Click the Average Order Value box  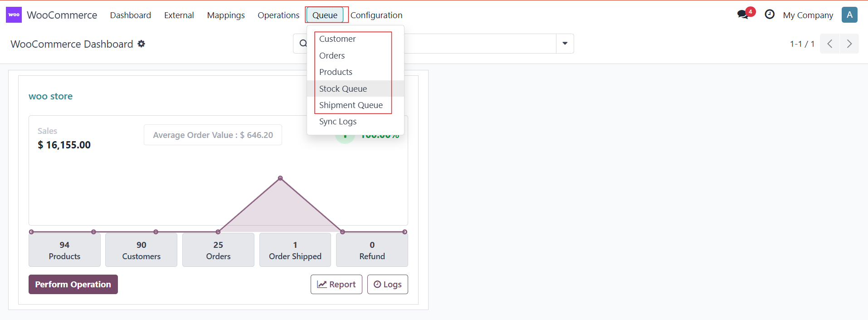213,135
